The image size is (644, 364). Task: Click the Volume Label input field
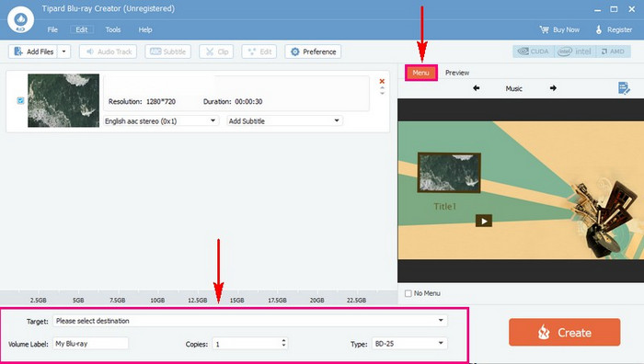pos(90,344)
